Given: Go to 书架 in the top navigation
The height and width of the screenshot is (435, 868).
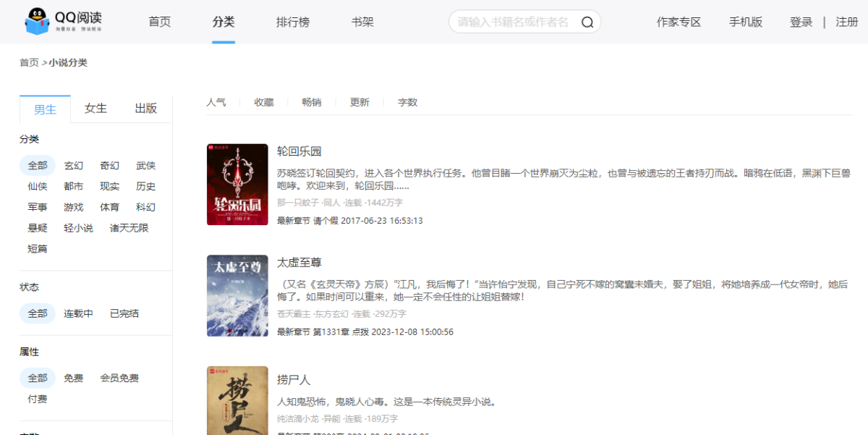Looking at the screenshot, I should click(362, 22).
